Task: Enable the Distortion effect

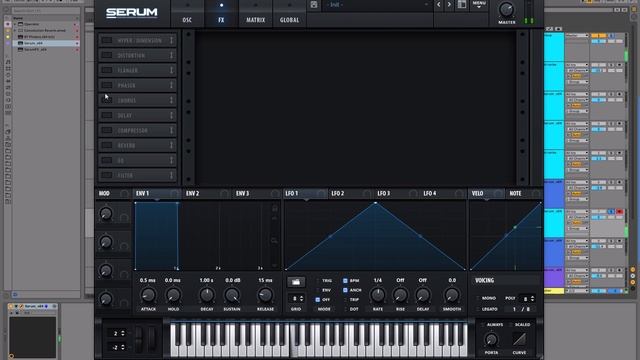Action: click(107, 55)
